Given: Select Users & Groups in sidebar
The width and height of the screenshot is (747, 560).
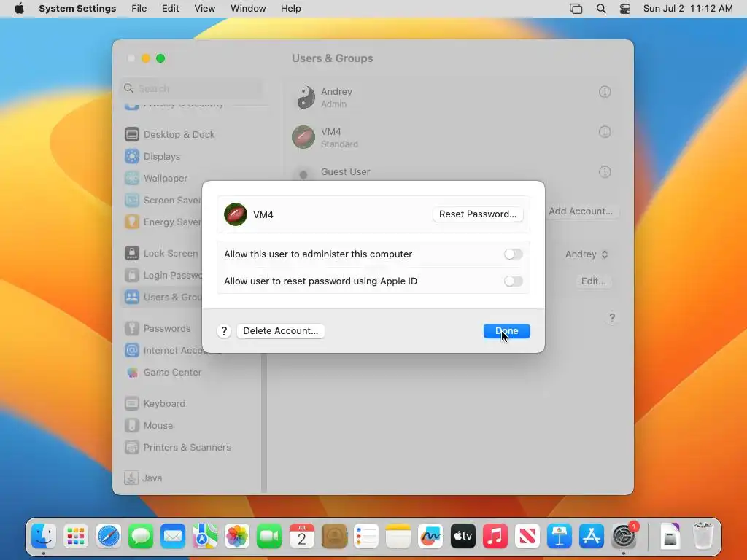Looking at the screenshot, I should click(x=162, y=297).
